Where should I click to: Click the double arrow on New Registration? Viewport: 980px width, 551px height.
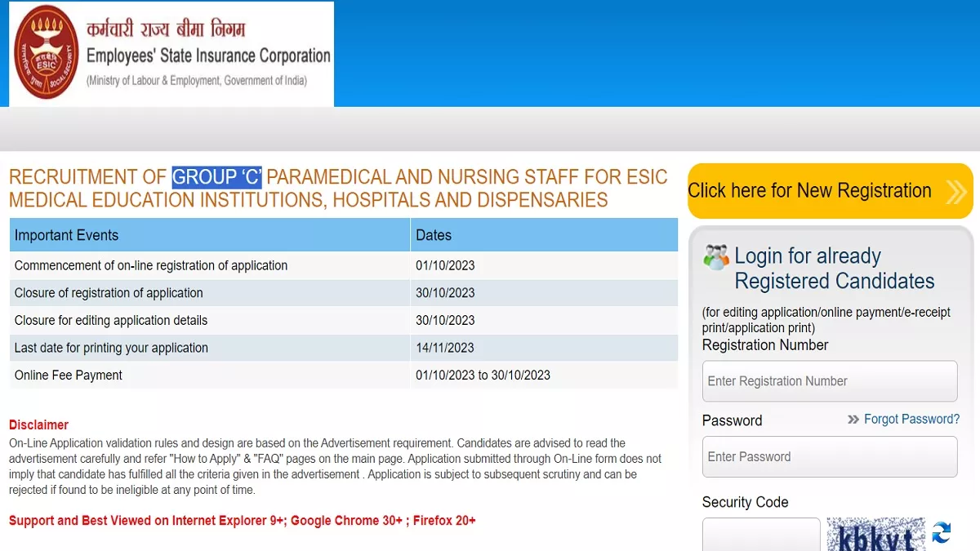tap(955, 191)
